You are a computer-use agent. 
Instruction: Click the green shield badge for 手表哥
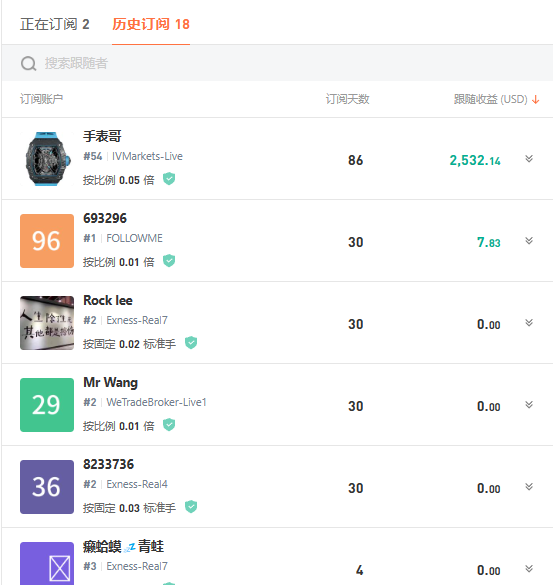pyautogui.click(x=169, y=179)
